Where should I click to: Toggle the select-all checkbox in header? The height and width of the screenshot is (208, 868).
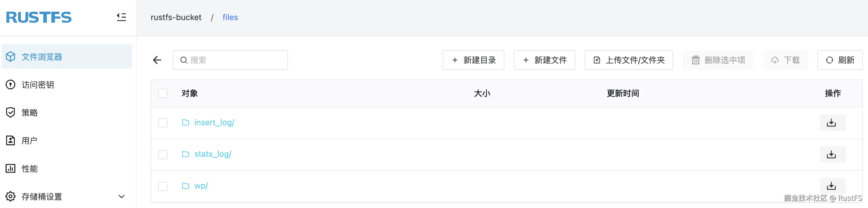point(163,93)
